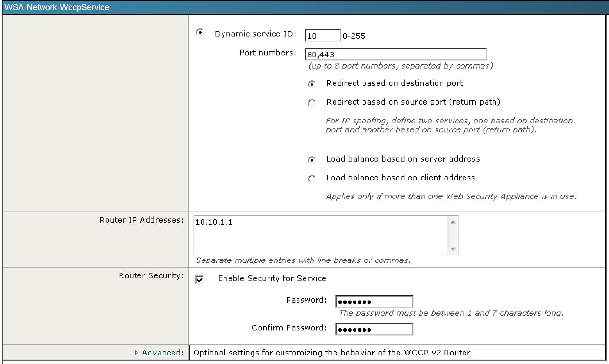Click the 'password must be between 1 and 7' note
This screenshot has height=364, width=609.
point(451,313)
